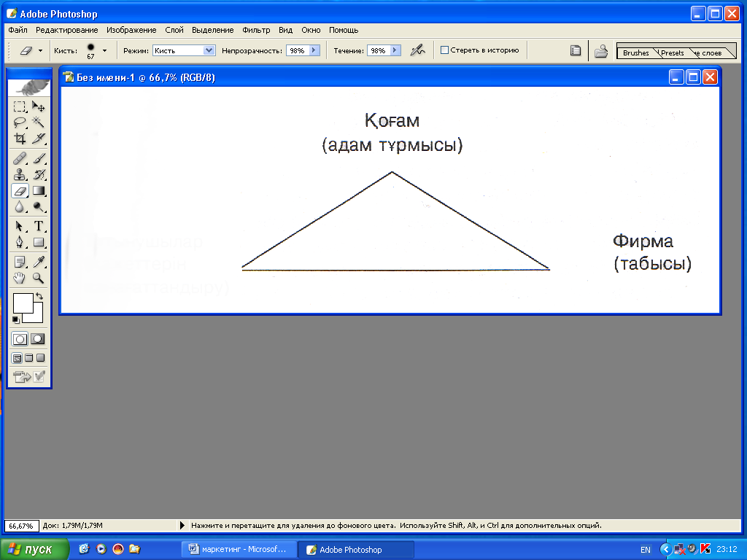Open the Выделение menu
The height and width of the screenshot is (560, 747).
click(213, 30)
